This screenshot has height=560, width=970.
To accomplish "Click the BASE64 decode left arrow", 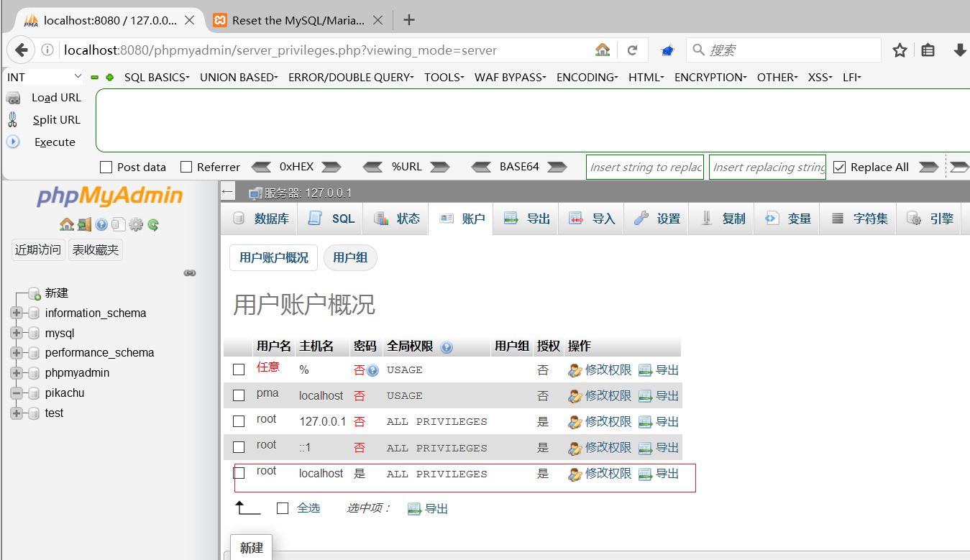I will tap(481, 167).
